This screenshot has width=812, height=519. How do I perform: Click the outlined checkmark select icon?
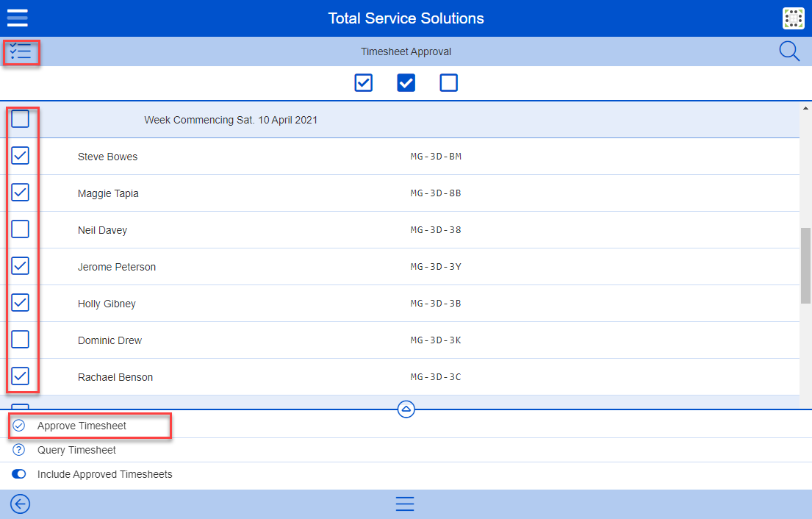click(364, 82)
